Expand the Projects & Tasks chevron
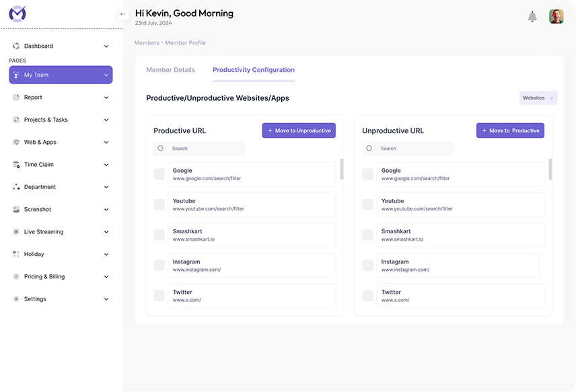 [x=106, y=120]
